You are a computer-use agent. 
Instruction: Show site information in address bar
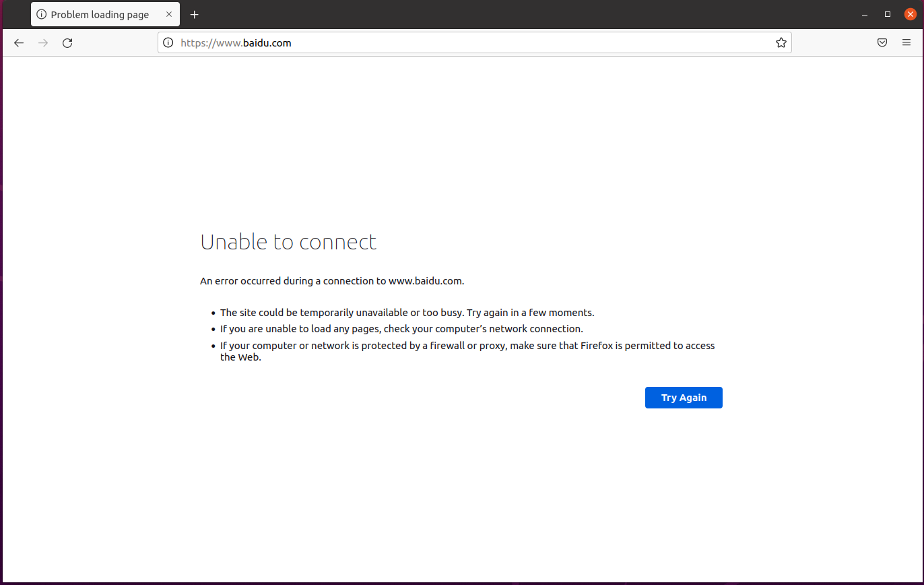168,43
